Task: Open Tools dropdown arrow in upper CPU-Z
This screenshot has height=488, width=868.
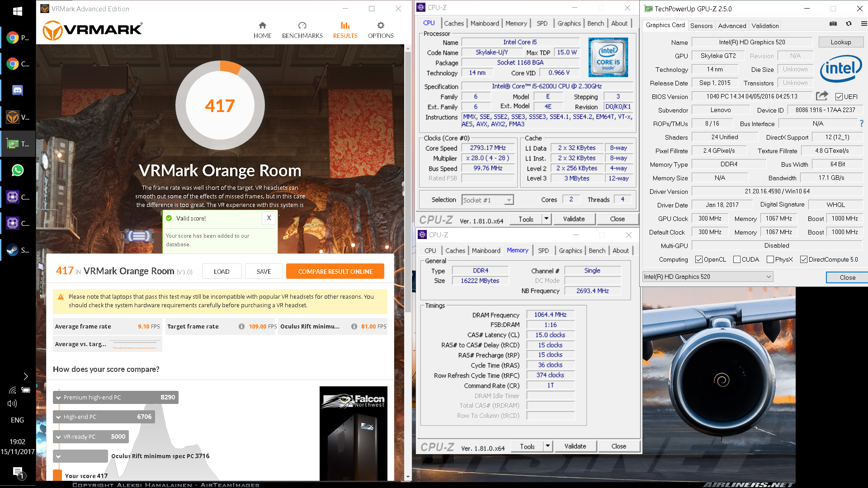Action: coord(546,219)
